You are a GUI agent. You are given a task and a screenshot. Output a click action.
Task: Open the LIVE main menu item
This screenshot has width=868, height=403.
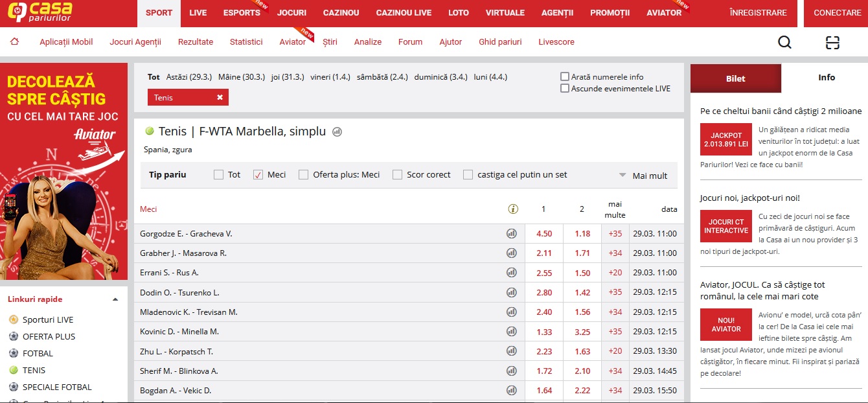pyautogui.click(x=198, y=13)
